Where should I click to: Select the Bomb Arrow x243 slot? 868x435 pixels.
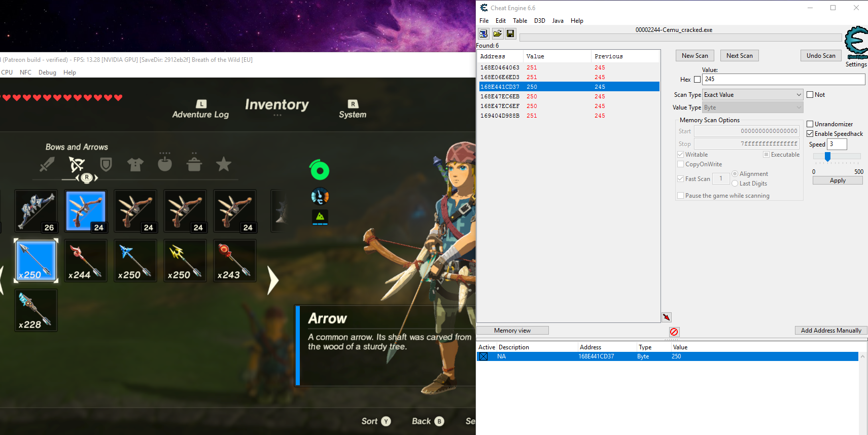(x=235, y=261)
